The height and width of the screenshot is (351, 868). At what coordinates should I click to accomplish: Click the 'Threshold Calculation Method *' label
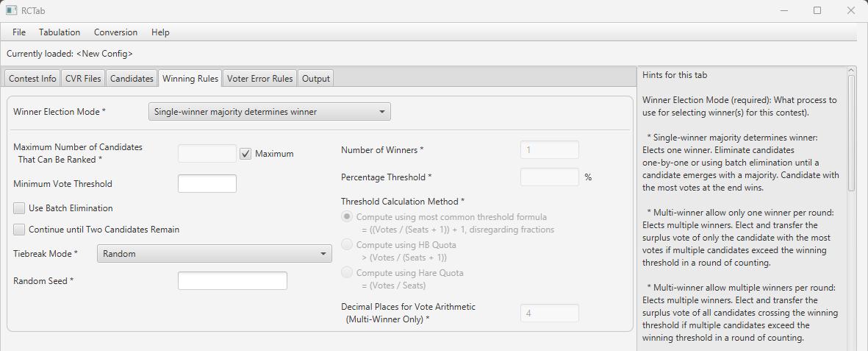pos(403,202)
